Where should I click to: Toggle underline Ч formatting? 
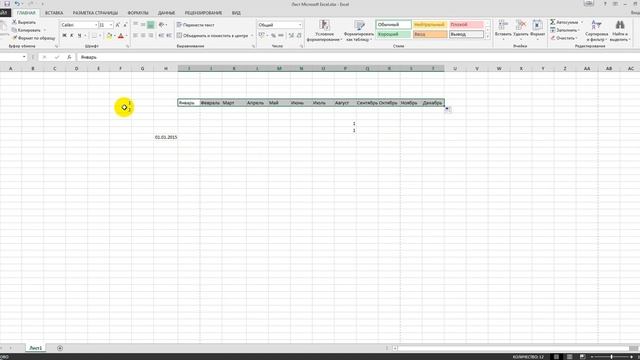click(x=79, y=36)
